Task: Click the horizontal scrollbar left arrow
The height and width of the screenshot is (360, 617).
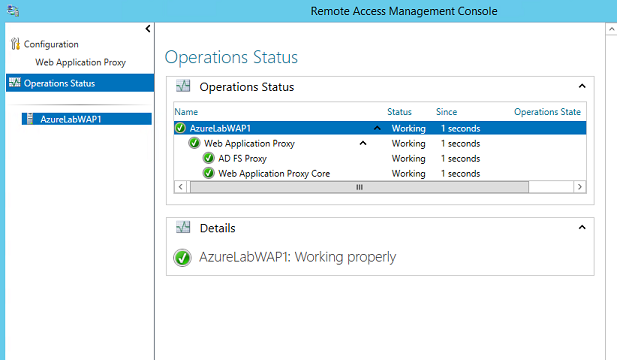Action: [181, 186]
